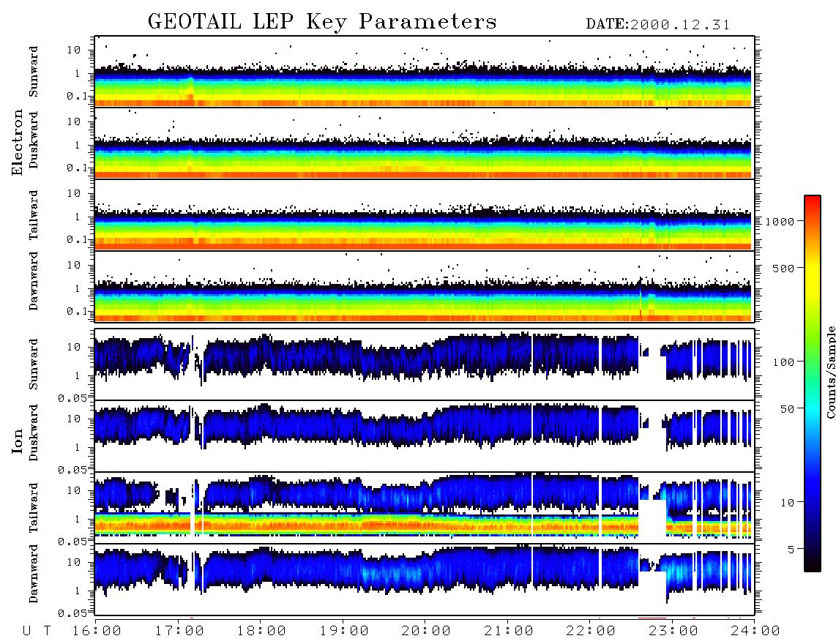
Task: Click the Ion Duskward spectrogram panel
Action: 425,435
